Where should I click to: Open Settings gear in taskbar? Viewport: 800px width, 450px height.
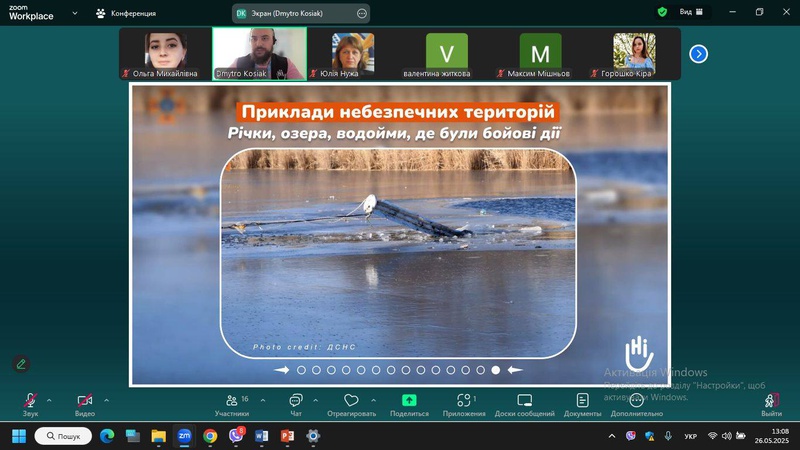pyautogui.click(x=313, y=436)
